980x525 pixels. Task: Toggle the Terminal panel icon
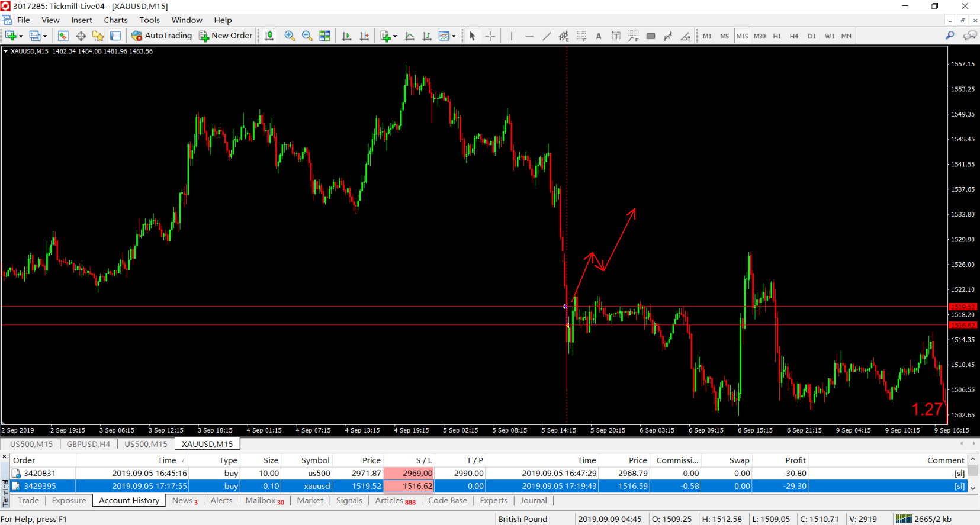[115, 36]
